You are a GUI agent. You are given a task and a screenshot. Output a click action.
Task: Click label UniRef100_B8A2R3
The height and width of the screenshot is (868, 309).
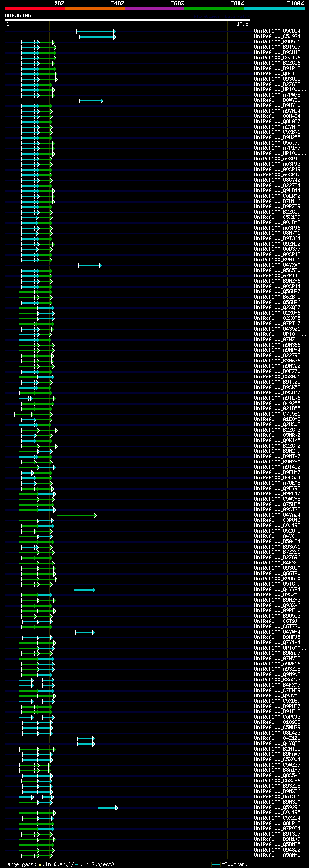[x=277, y=680]
